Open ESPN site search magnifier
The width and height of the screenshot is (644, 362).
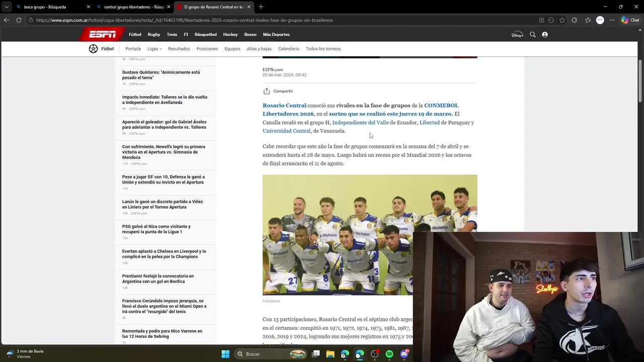(x=533, y=35)
